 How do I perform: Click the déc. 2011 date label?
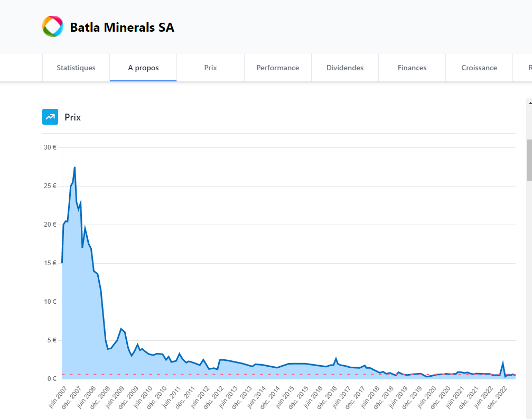pyautogui.click(x=185, y=397)
